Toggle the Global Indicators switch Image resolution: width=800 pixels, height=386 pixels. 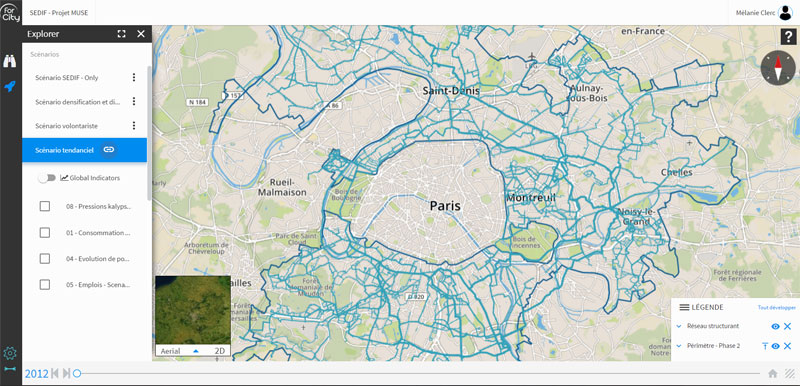47,178
